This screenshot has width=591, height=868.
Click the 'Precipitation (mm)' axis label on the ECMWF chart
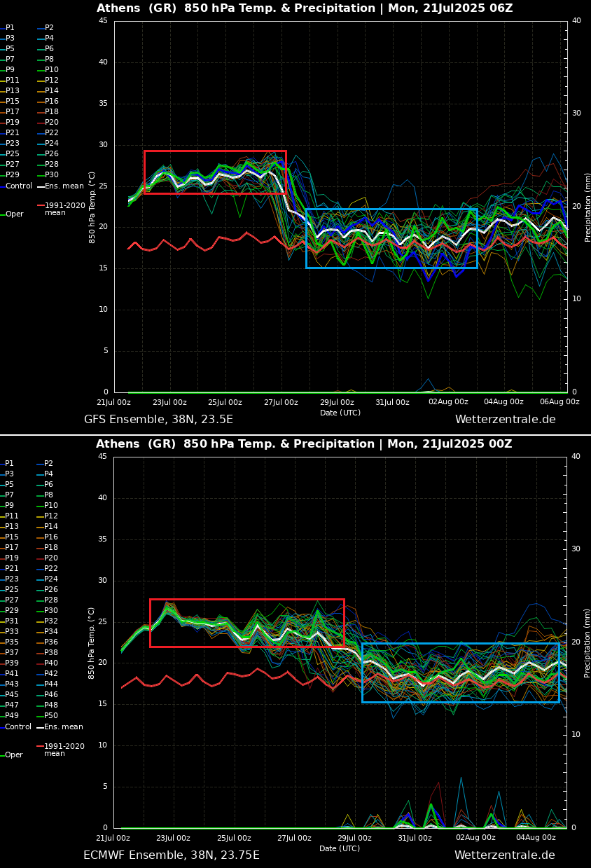(588, 643)
